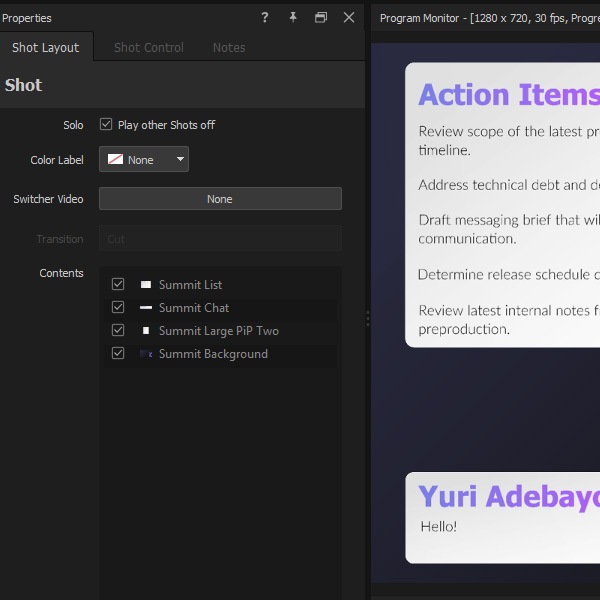Viewport: 600px width, 600px height.
Task: Toggle Summit List contents checkbox
Action: click(x=118, y=284)
